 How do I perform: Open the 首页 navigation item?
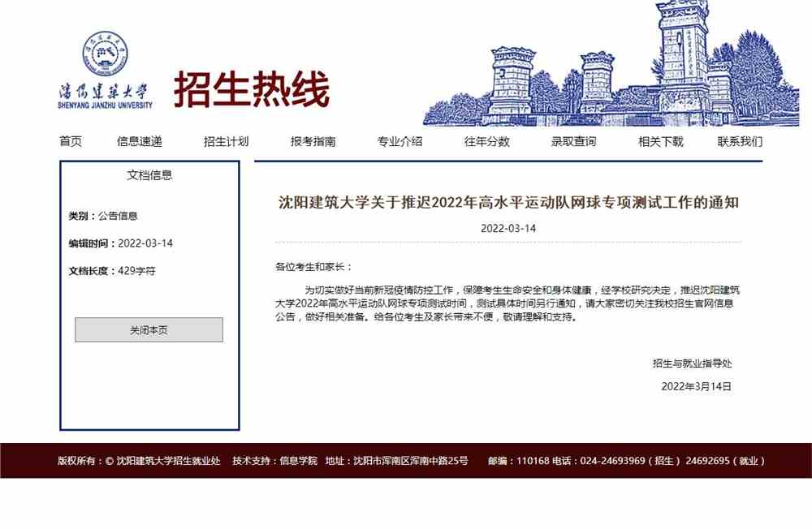click(x=71, y=141)
